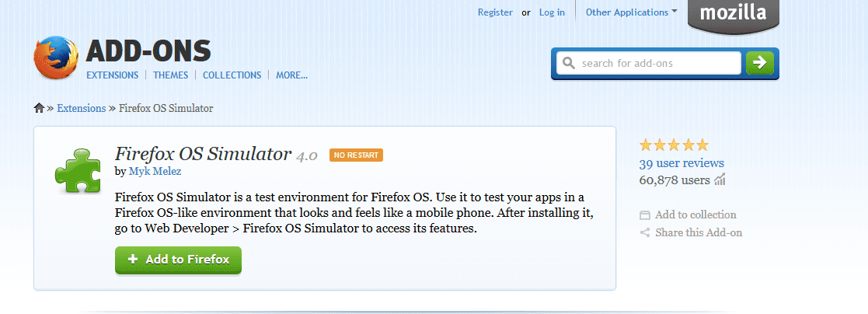
Task: Click the Extensions breadcrumb link
Action: [x=82, y=108]
